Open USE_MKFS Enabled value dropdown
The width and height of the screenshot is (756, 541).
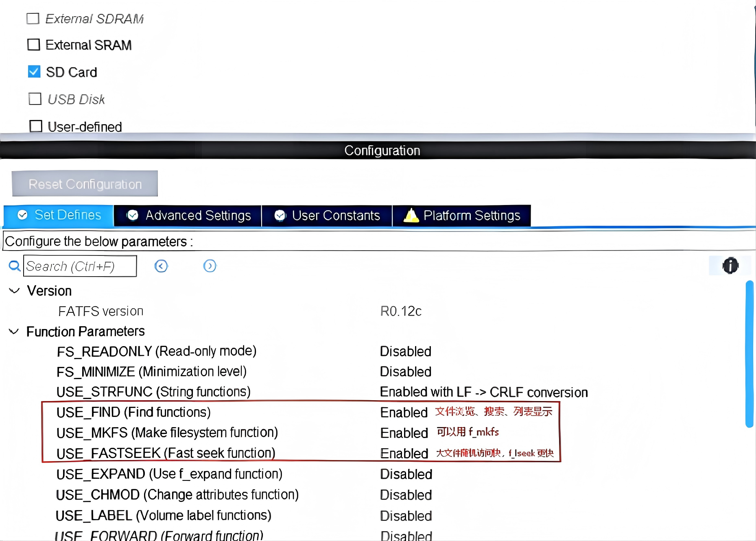point(404,433)
